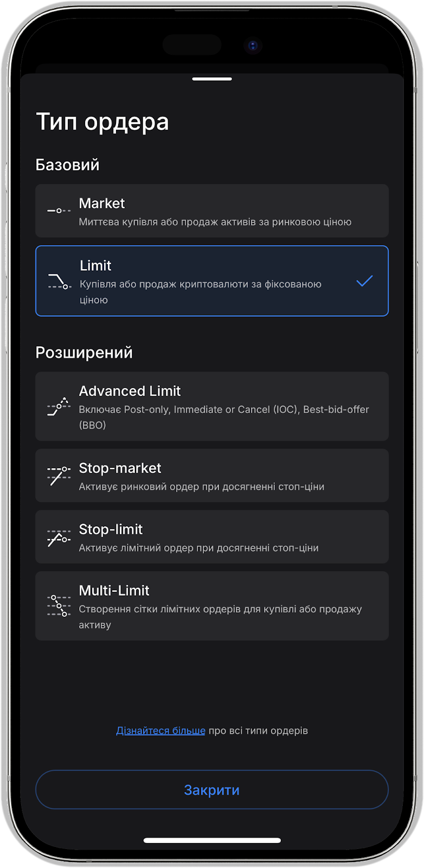
Task: Click the Multi-Limit grid icon
Action: [59, 605]
